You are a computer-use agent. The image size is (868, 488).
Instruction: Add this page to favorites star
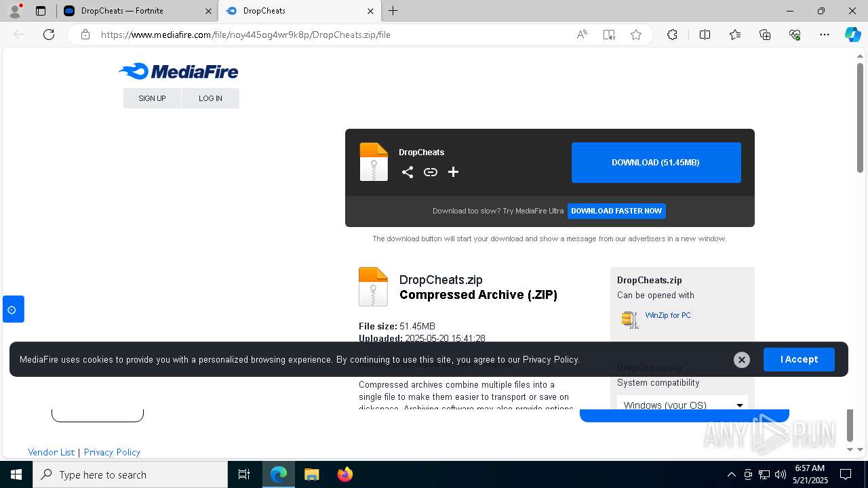coord(636,35)
